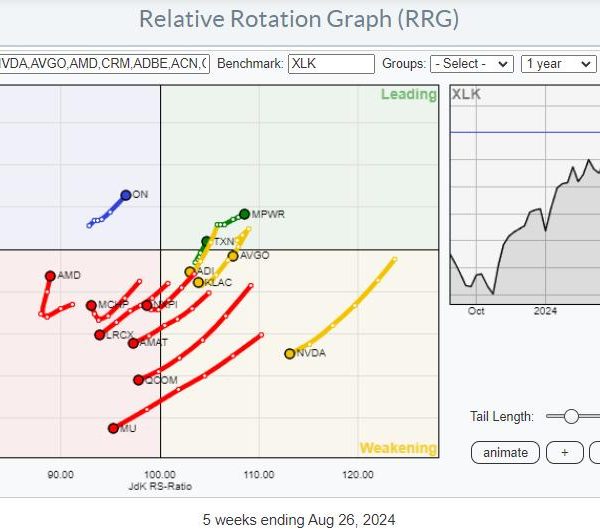Click the Groups label
Viewport: 600px width, 529px height.
(404, 64)
